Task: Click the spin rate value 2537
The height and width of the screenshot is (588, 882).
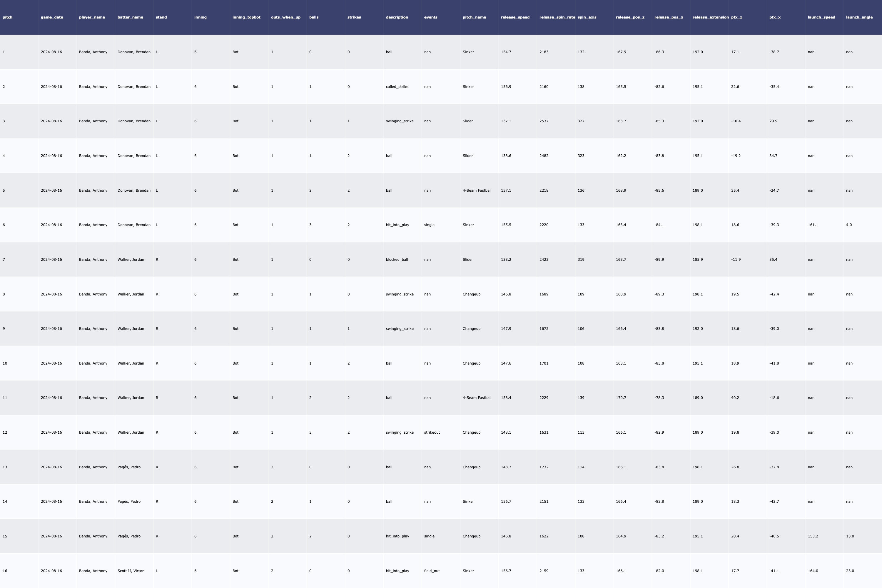Action: [x=544, y=121]
